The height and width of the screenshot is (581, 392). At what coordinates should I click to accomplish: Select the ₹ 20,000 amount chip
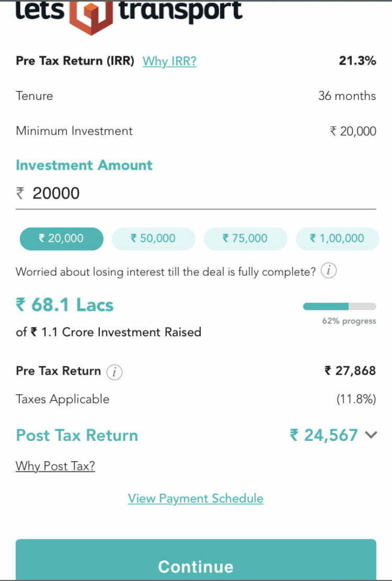[x=61, y=239]
